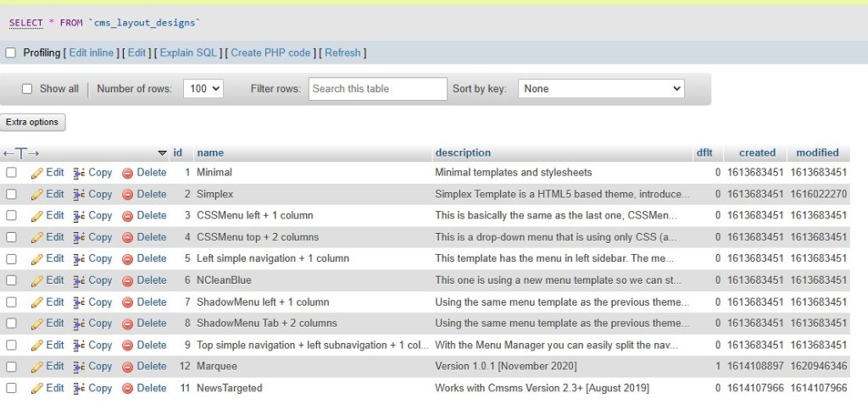Enable the Profiling checkbox
868x415 pixels.
click(11, 53)
